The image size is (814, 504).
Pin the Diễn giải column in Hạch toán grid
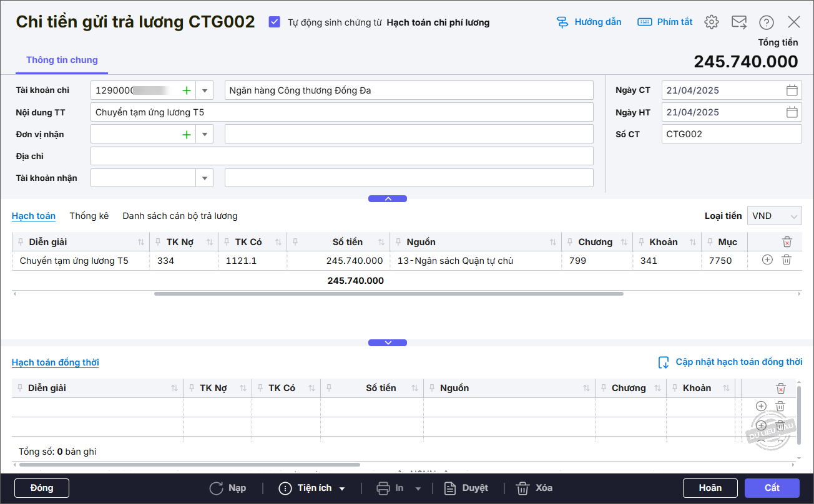coord(21,242)
